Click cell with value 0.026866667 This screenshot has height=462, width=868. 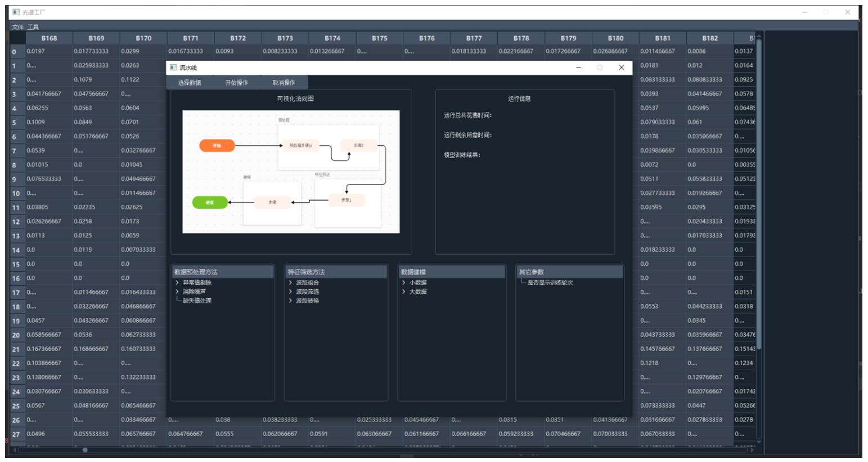[x=615, y=51]
